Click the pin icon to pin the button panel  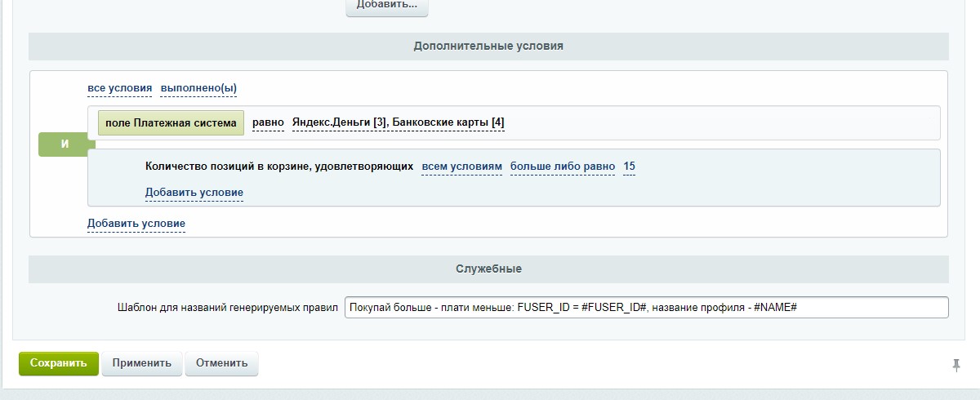click(956, 366)
